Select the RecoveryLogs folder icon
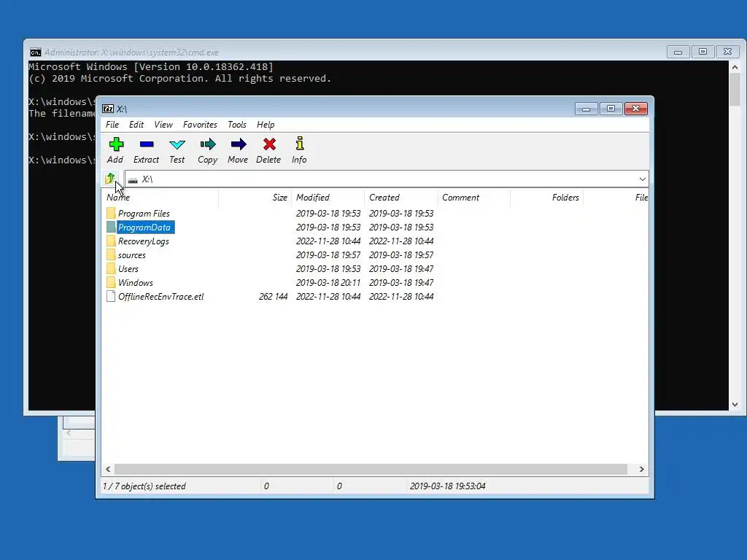This screenshot has width=747, height=560. 111,241
